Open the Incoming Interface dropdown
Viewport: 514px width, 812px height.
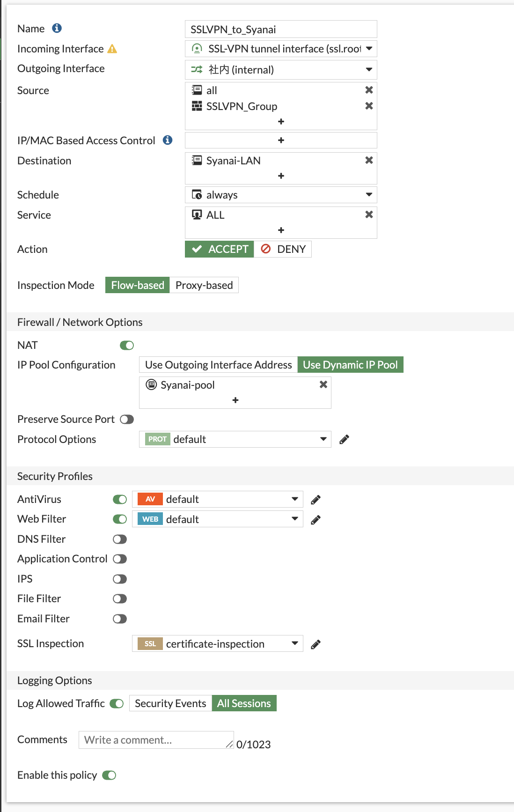[x=281, y=49]
